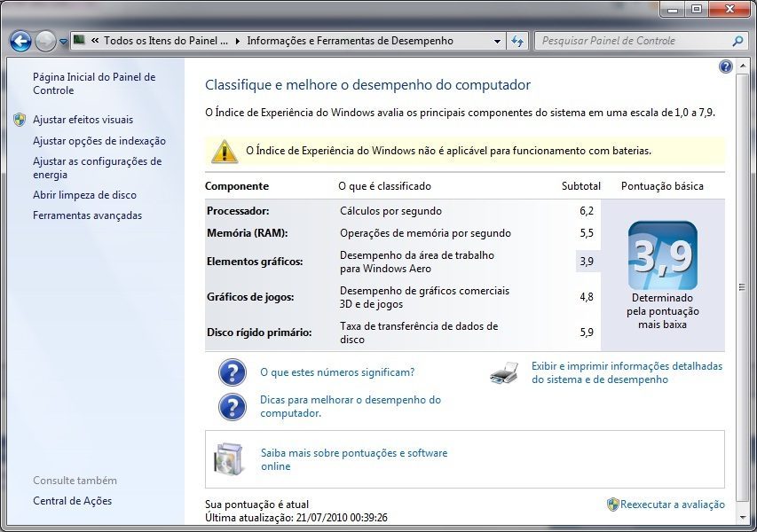Open O que estes números significam? link
This screenshot has height=532, width=757.
click(337, 372)
